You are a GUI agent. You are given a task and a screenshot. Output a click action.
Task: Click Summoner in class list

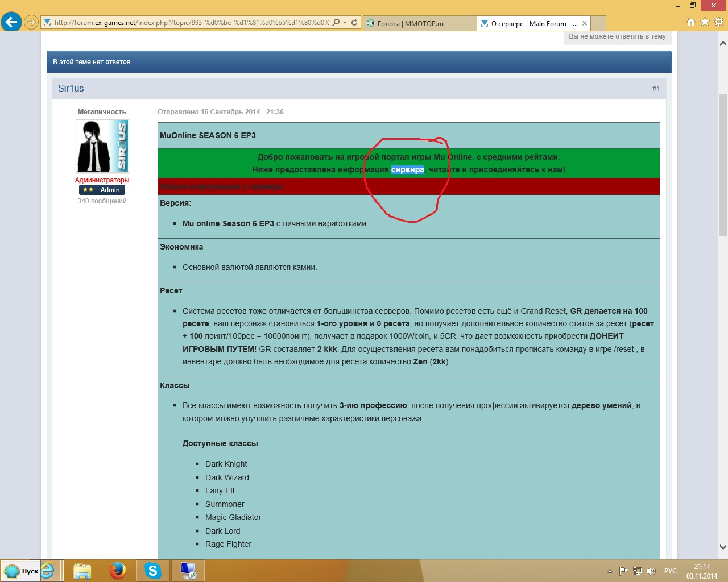225,504
